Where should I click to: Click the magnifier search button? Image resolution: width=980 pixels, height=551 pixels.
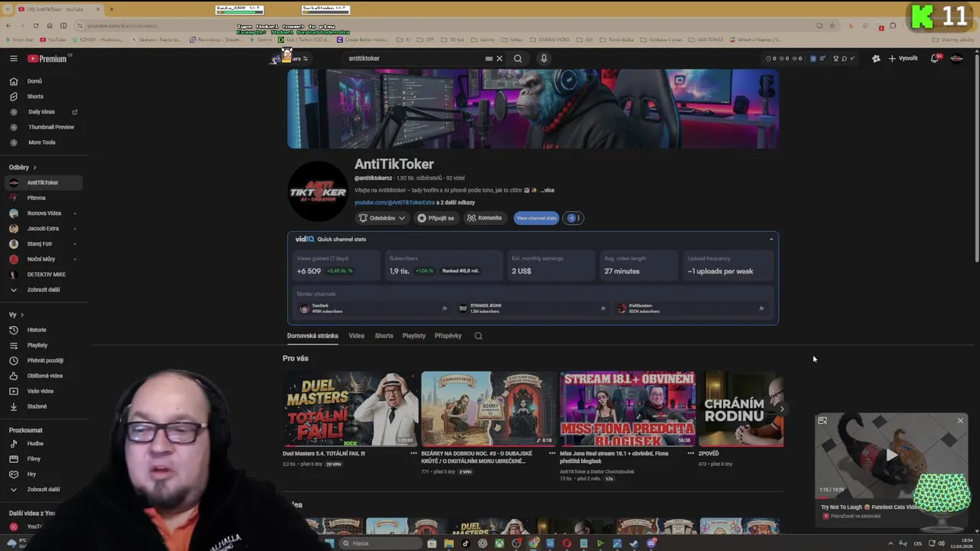click(x=518, y=58)
